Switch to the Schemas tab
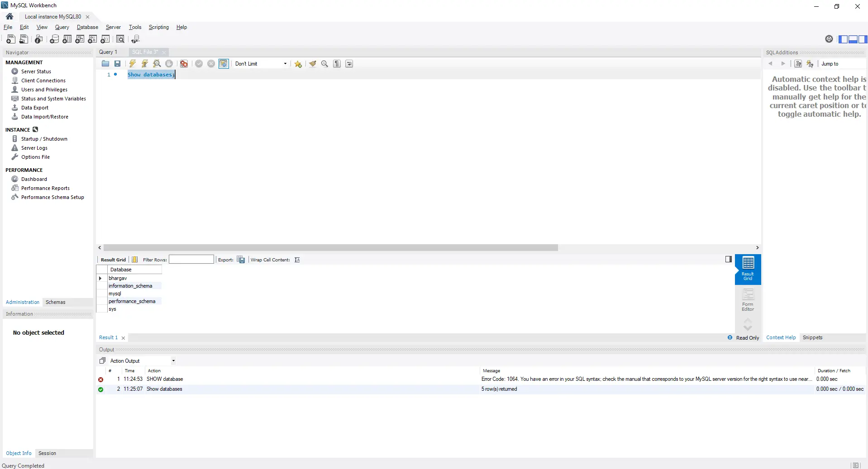868x469 pixels. coord(55,302)
